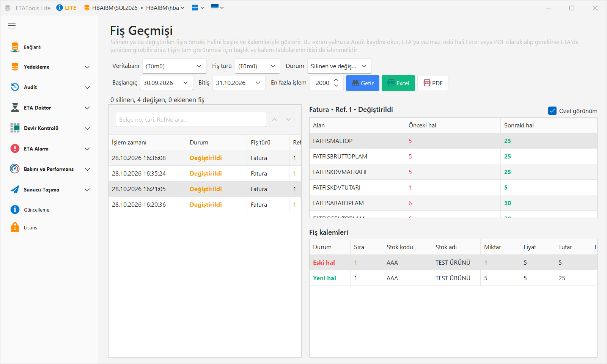Click the Güncelleme info icon

15,210
